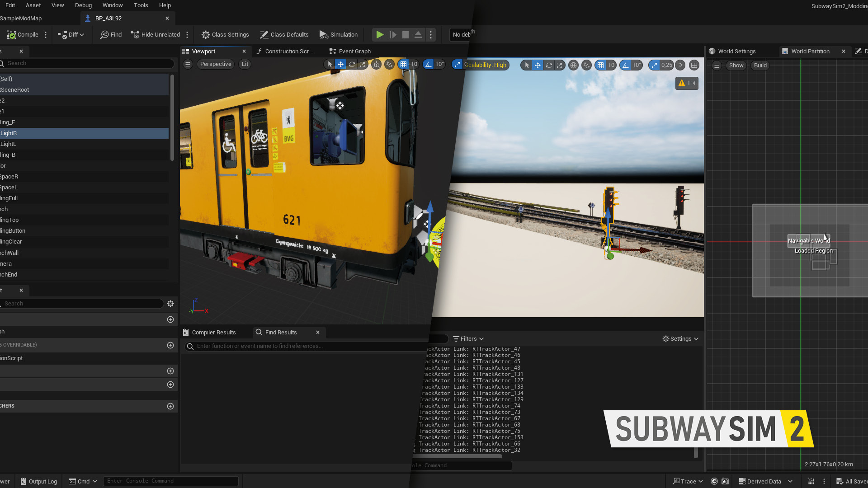The height and width of the screenshot is (488, 868).
Task: Open the Window menu
Action: pos(113,5)
